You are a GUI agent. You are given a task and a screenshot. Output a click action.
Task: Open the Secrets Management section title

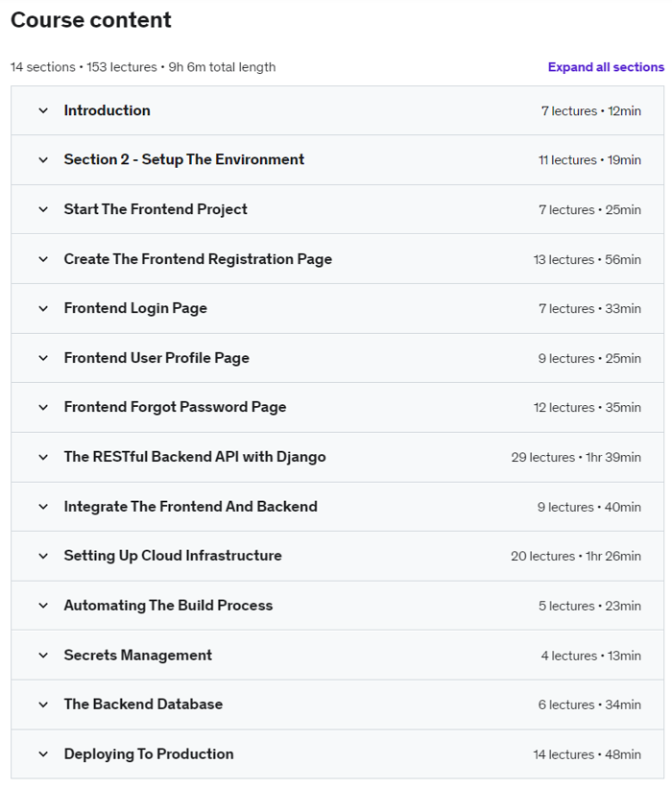137,656
